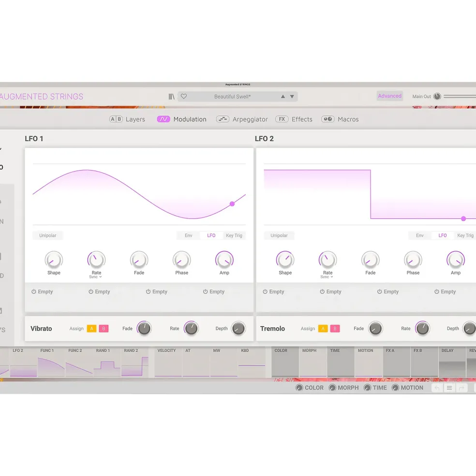Open the Layers tab
Image resolution: width=476 pixels, height=476 pixels.
[127, 119]
